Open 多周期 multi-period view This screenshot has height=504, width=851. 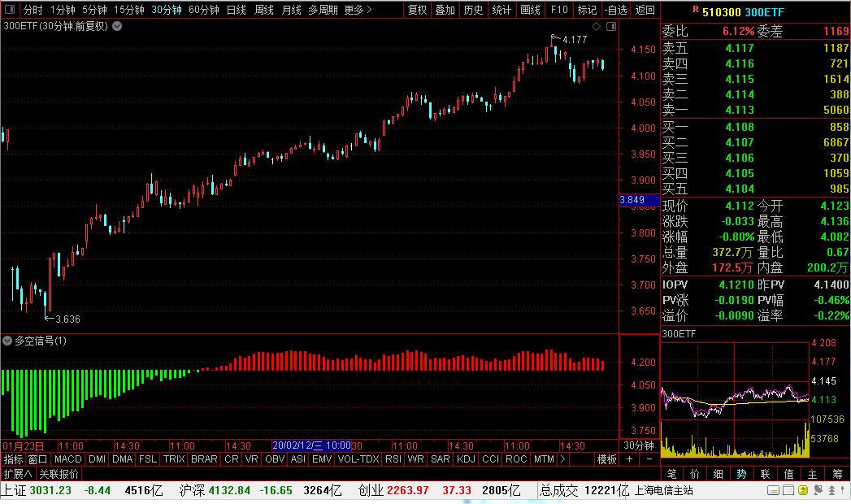coord(323,10)
